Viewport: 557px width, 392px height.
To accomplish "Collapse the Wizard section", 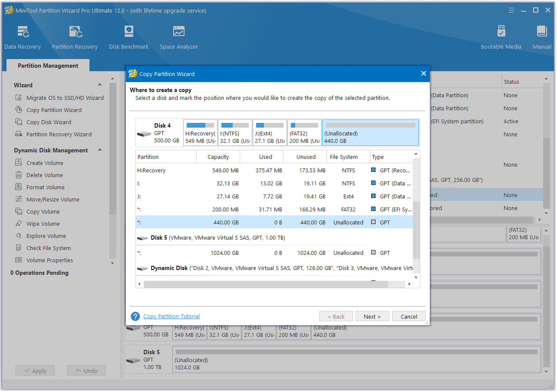I will [x=100, y=85].
